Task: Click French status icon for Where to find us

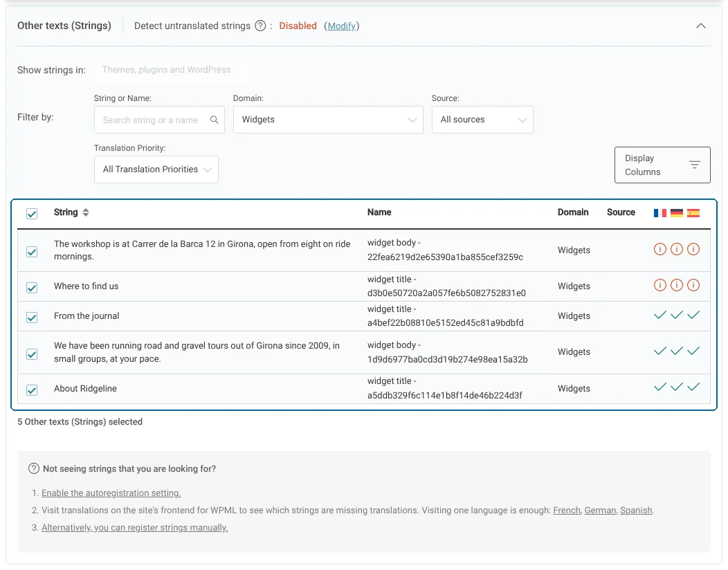Action: (x=659, y=285)
